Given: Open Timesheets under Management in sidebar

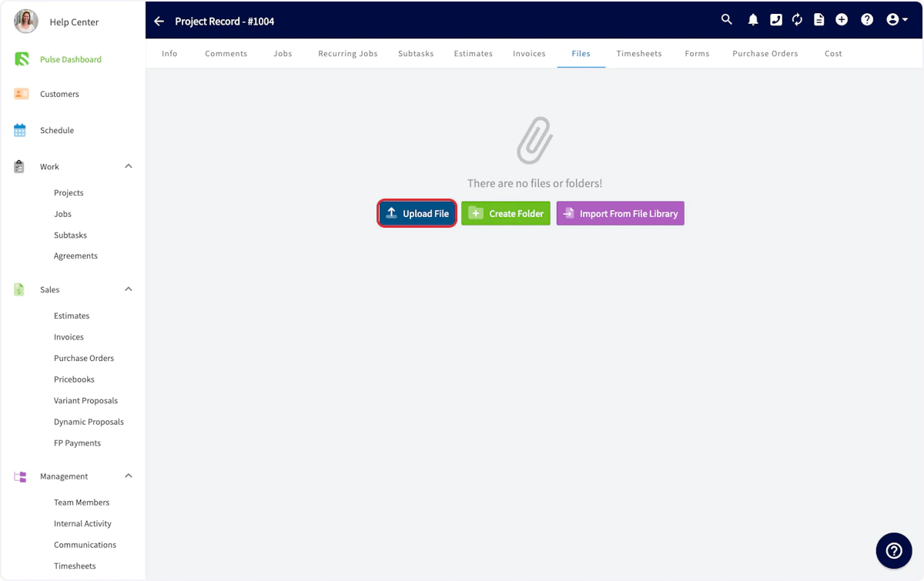Looking at the screenshot, I should point(75,566).
